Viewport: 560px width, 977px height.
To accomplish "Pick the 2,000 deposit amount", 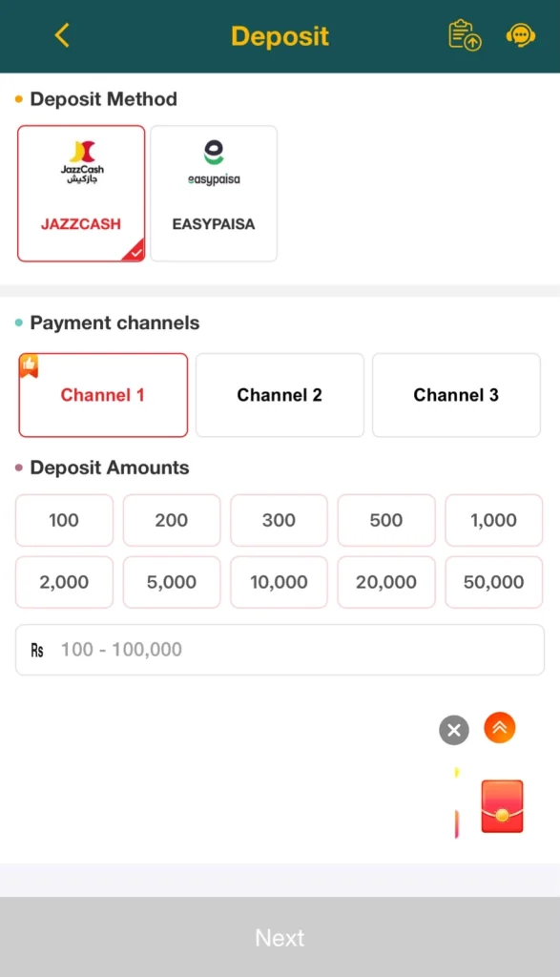I will tap(64, 582).
